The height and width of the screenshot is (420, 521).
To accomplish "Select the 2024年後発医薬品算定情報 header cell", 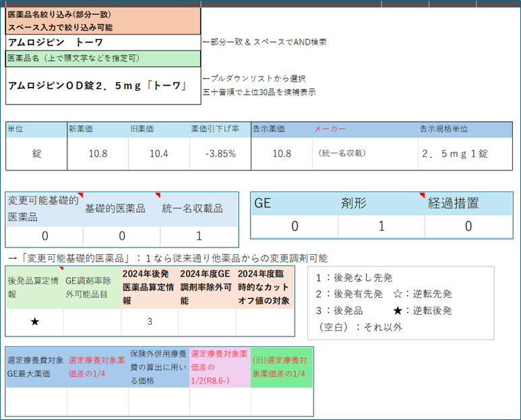I will tap(150, 288).
